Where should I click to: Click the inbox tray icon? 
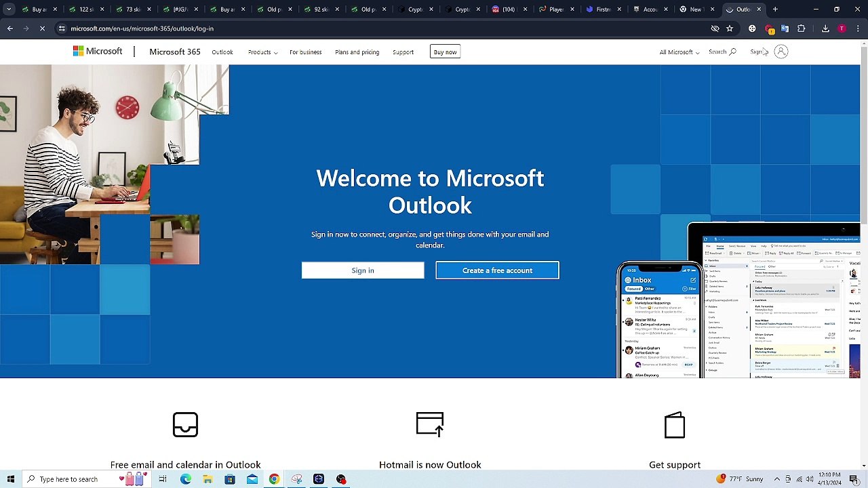tap(185, 424)
